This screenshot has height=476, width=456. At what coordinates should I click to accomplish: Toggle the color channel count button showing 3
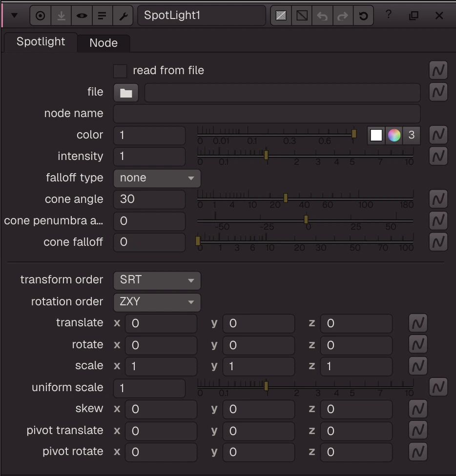click(x=412, y=135)
